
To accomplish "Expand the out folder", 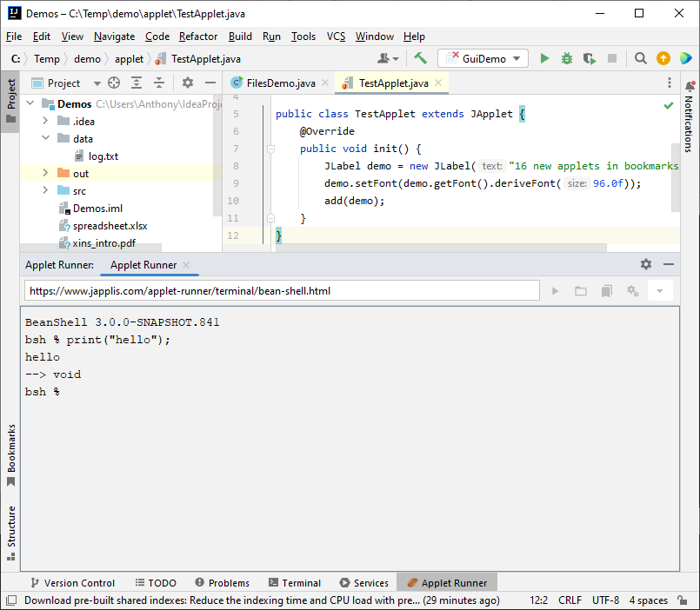I will (x=45, y=173).
